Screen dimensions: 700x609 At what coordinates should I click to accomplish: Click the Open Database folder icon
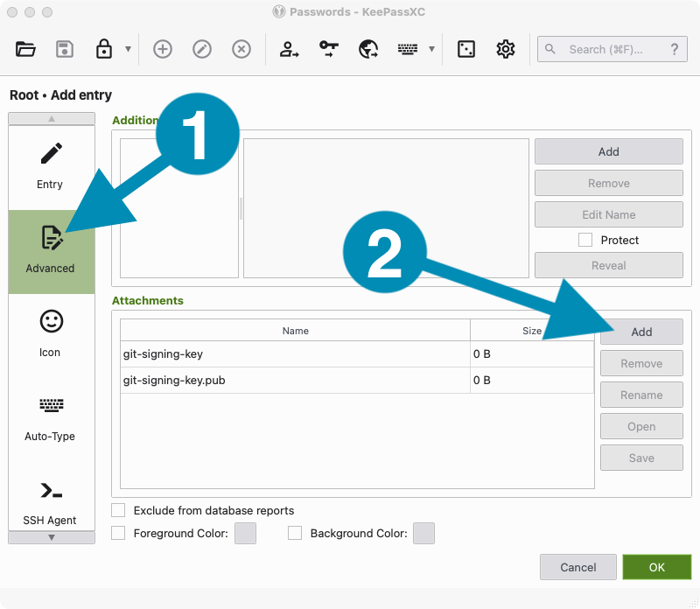pos(25,49)
